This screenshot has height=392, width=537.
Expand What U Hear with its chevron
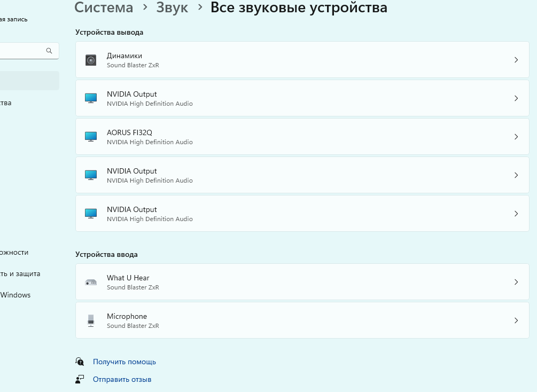[x=516, y=282]
